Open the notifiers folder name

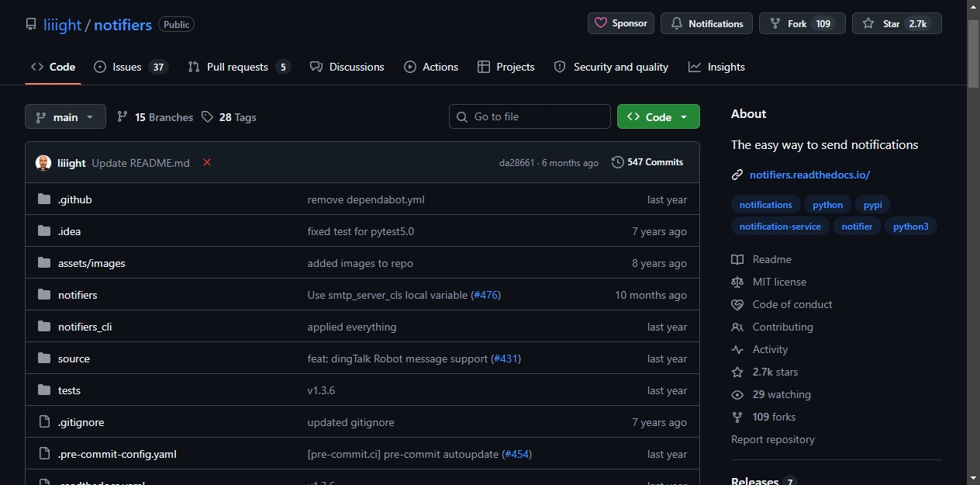pos(78,295)
